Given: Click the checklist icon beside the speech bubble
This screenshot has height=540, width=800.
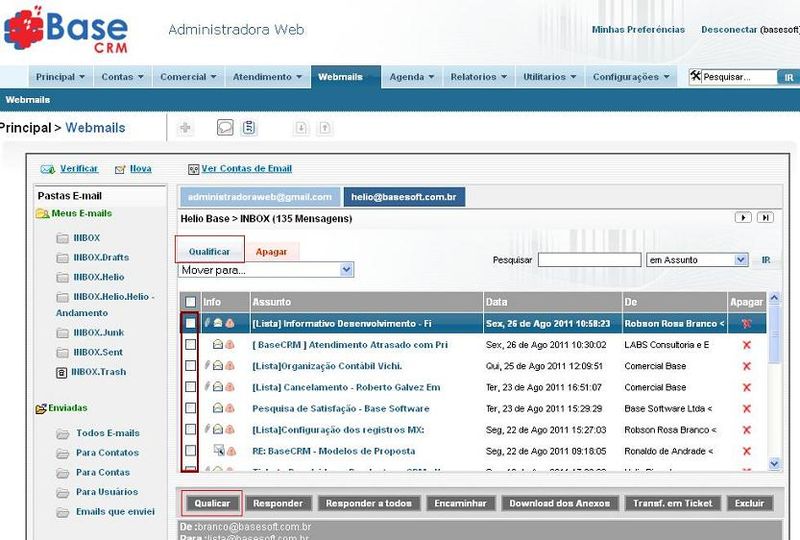Looking at the screenshot, I should click(249, 127).
